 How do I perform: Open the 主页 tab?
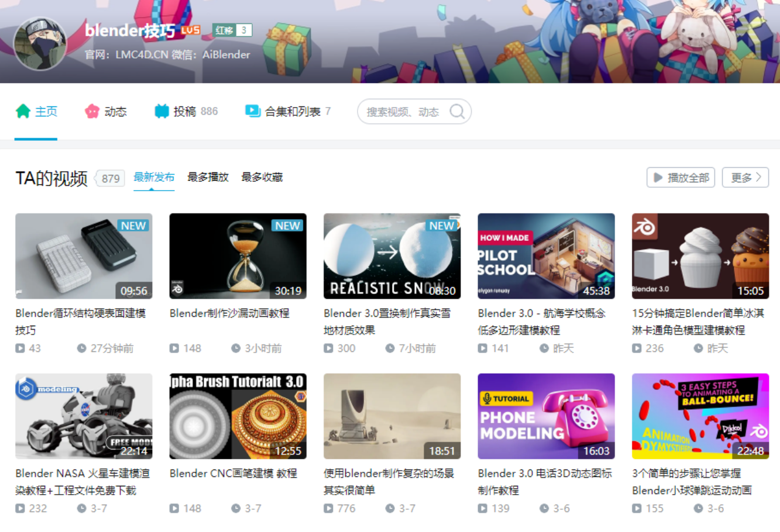pyautogui.click(x=36, y=112)
